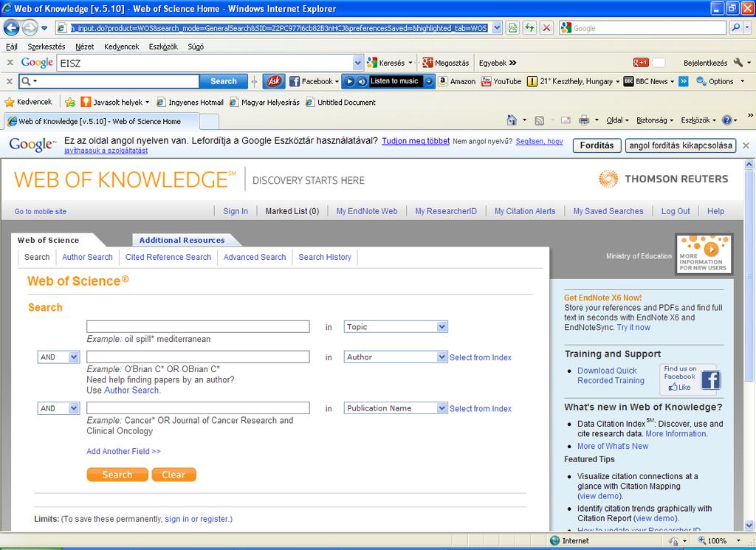Open the Advanced Search tab
The width and height of the screenshot is (756, 550).
coord(255,257)
